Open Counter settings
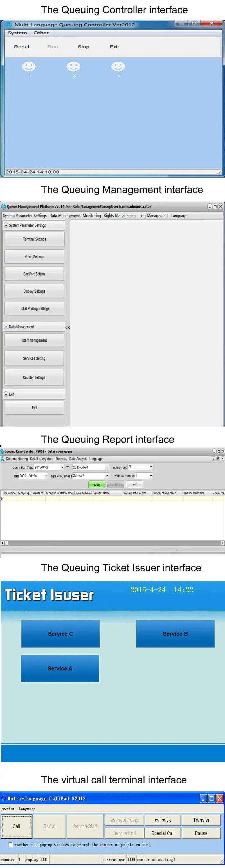The width and height of the screenshot is (225, 868). click(34, 377)
